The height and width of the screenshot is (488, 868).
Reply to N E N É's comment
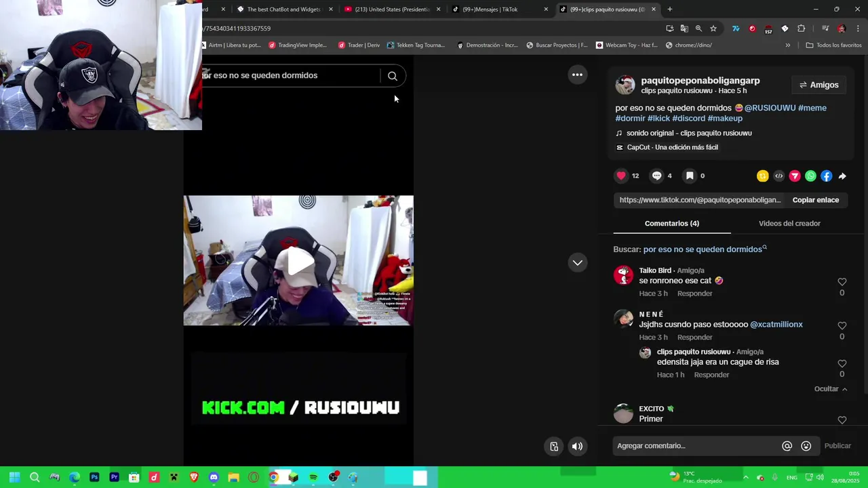(x=694, y=337)
